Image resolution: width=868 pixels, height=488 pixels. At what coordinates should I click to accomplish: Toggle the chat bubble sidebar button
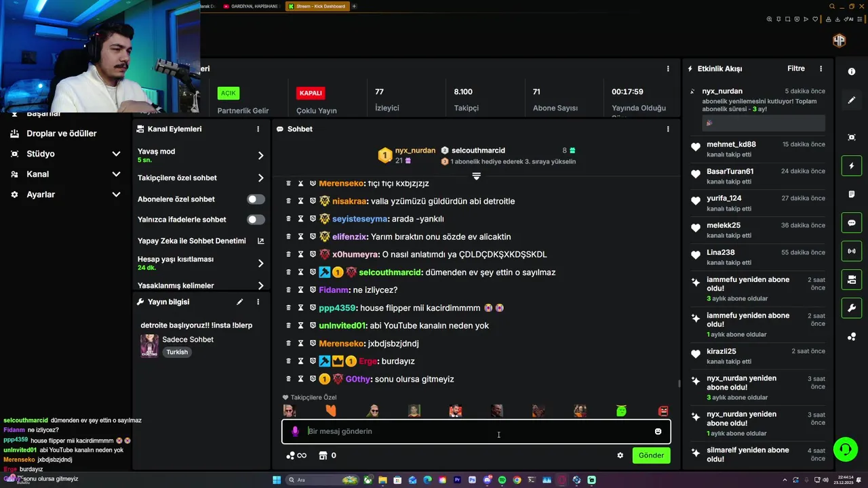(852, 223)
